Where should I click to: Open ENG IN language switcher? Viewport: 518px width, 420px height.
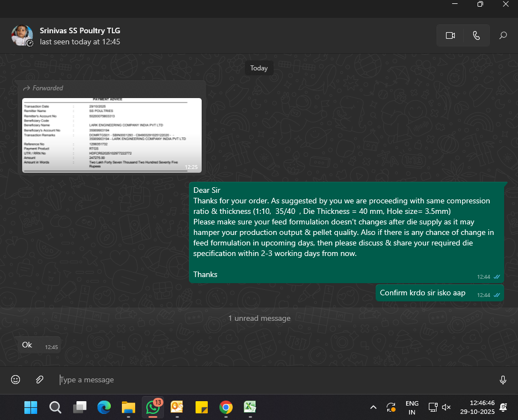pos(412,408)
